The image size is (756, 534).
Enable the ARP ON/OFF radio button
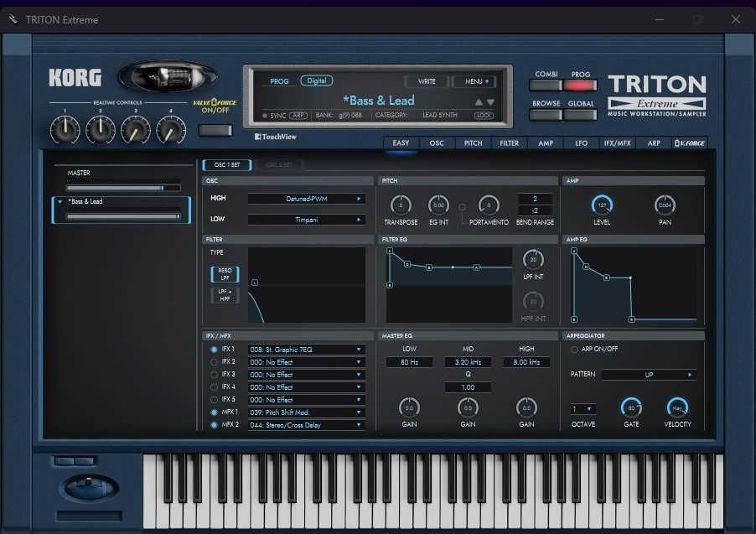click(574, 350)
